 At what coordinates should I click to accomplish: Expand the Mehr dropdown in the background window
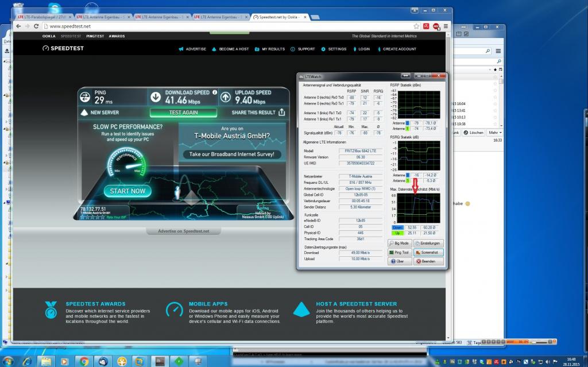pyautogui.click(x=495, y=133)
